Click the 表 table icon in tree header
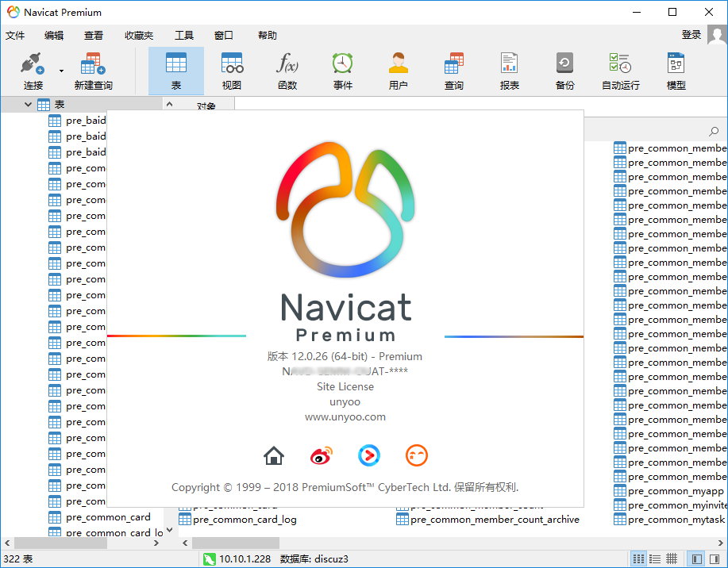 43,105
